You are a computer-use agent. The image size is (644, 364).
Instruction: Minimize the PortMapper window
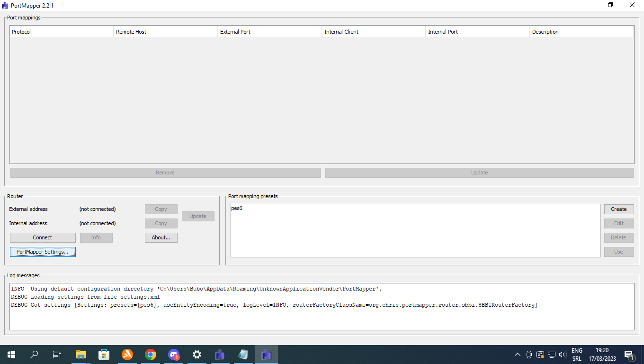point(589,5)
